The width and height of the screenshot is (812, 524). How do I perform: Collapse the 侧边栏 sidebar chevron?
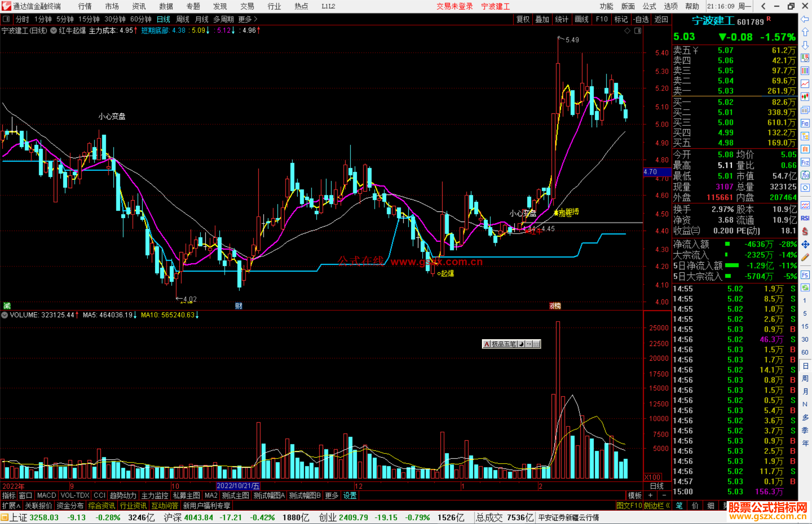[668, 506]
